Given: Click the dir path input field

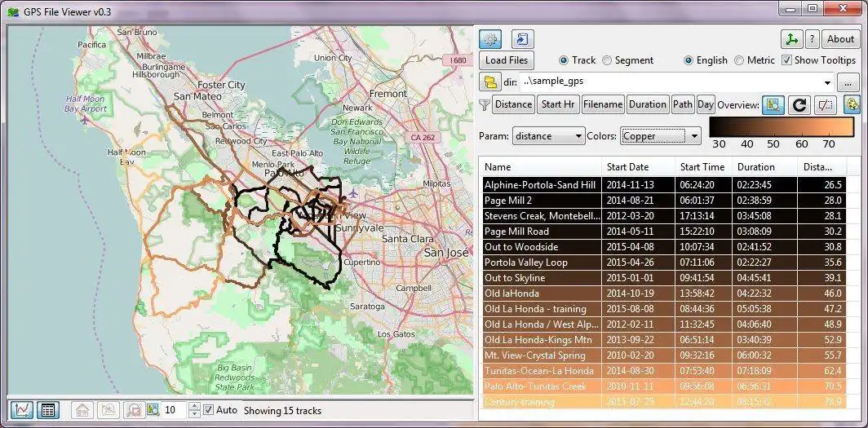Looking at the screenshot, I should [x=670, y=82].
